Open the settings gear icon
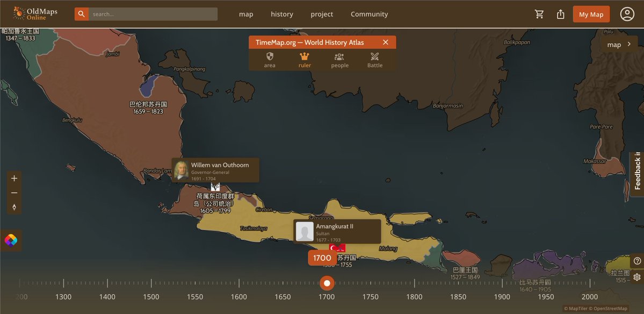The width and height of the screenshot is (644, 314). coord(637,277)
